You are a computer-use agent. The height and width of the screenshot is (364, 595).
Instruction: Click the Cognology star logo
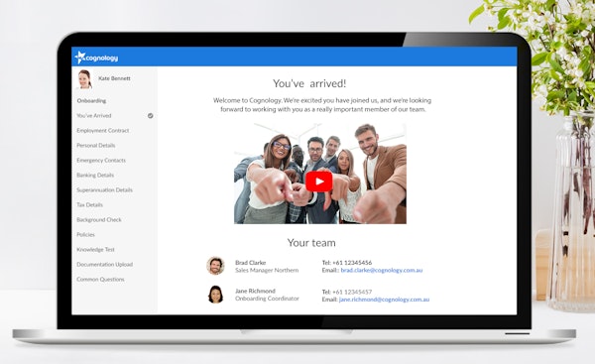79,58
